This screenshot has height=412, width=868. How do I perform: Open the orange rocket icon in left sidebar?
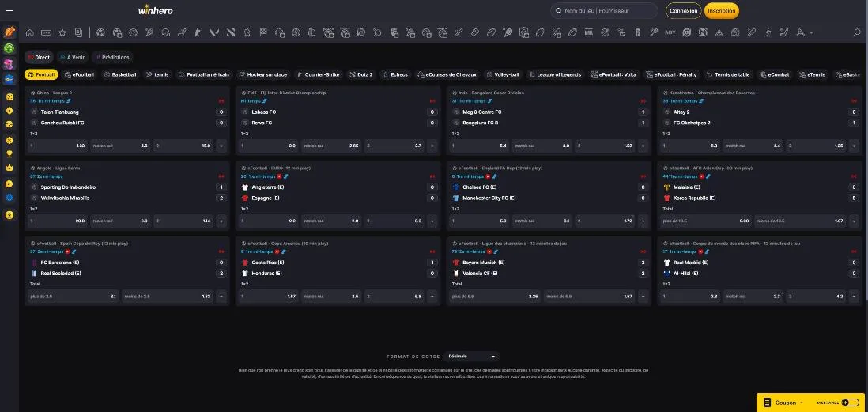9,32
